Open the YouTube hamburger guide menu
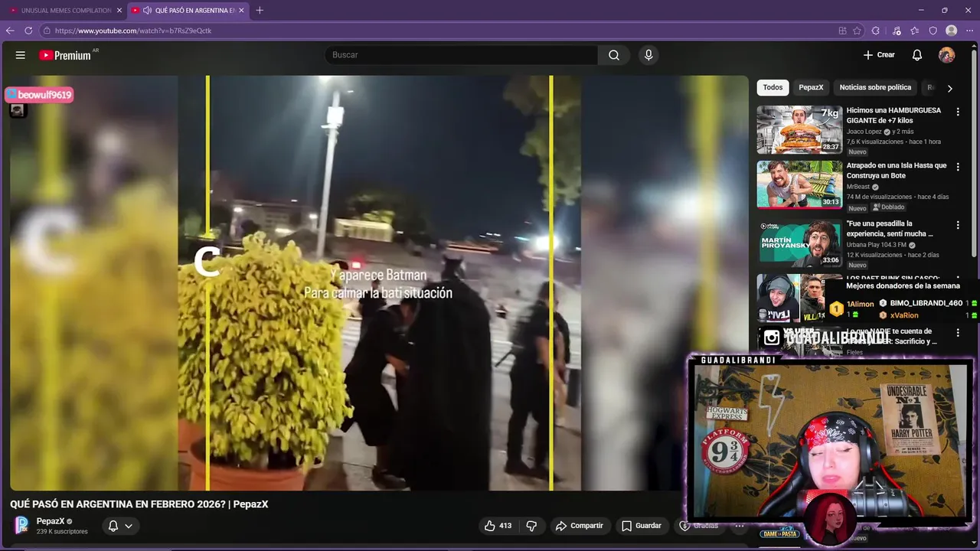This screenshot has height=551, width=980. [x=21, y=55]
